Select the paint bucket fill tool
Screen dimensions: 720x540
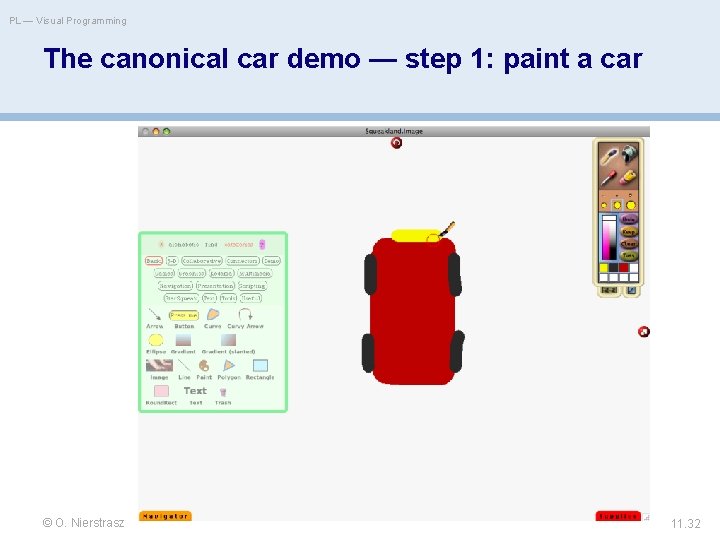[x=630, y=155]
